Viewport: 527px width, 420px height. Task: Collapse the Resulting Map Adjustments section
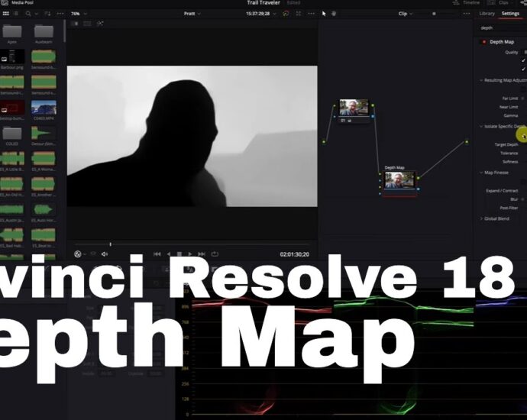pyautogui.click(x=481, y=80)
